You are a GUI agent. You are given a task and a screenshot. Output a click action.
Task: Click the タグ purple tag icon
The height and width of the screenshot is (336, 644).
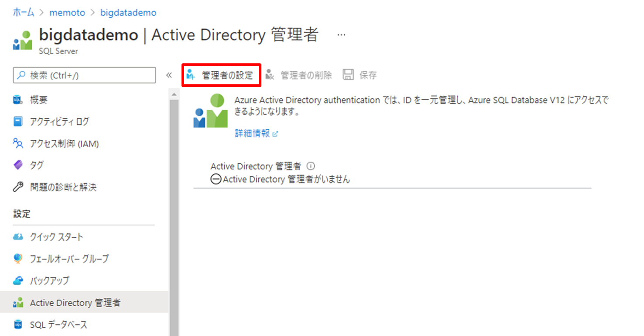(x=18, y=165)
